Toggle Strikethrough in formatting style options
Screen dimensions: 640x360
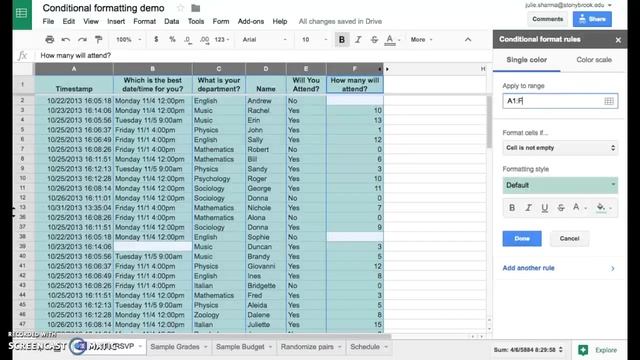pos(561,208)
